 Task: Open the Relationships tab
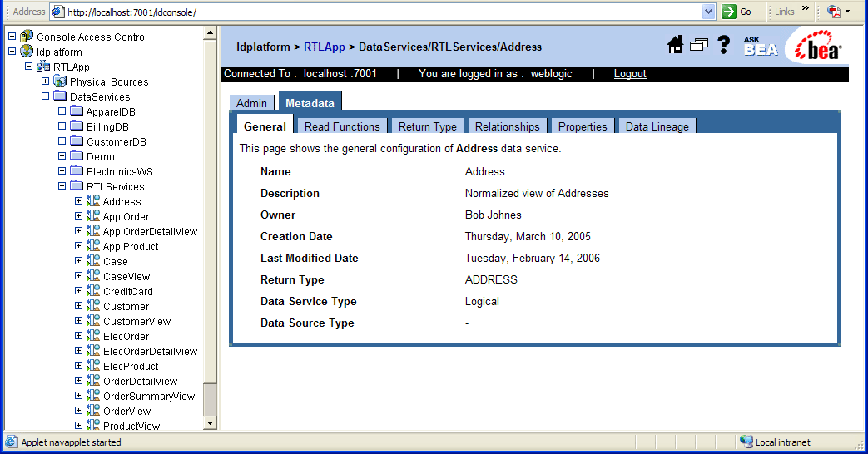click(x=507, y=126)
